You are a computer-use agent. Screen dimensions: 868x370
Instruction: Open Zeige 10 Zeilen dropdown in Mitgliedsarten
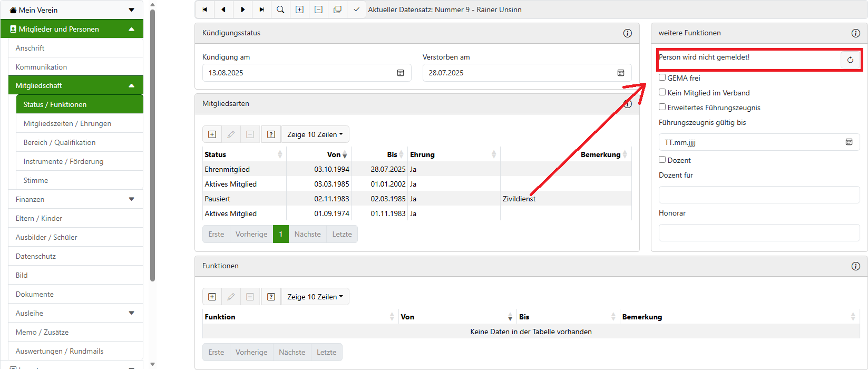pos(315,134)
